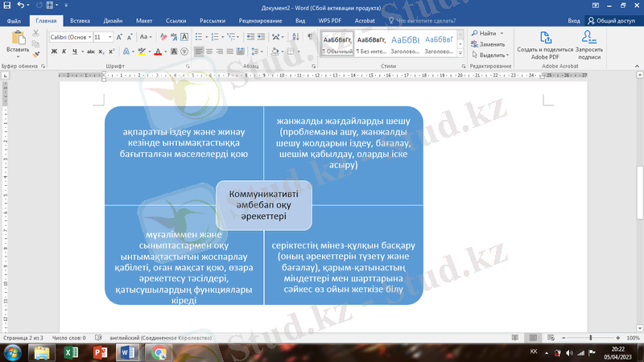Viewport: 644px width, 362px height.
Task: Switch to the Вставка ribbon tab
Action: click(80, 19)
